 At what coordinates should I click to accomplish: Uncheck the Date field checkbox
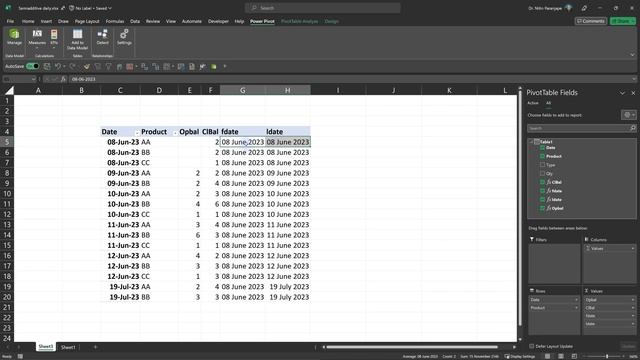[x=542, y=148]
